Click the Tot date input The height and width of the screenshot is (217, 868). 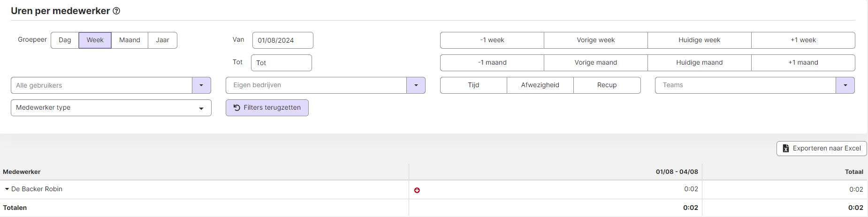(282, 63)
